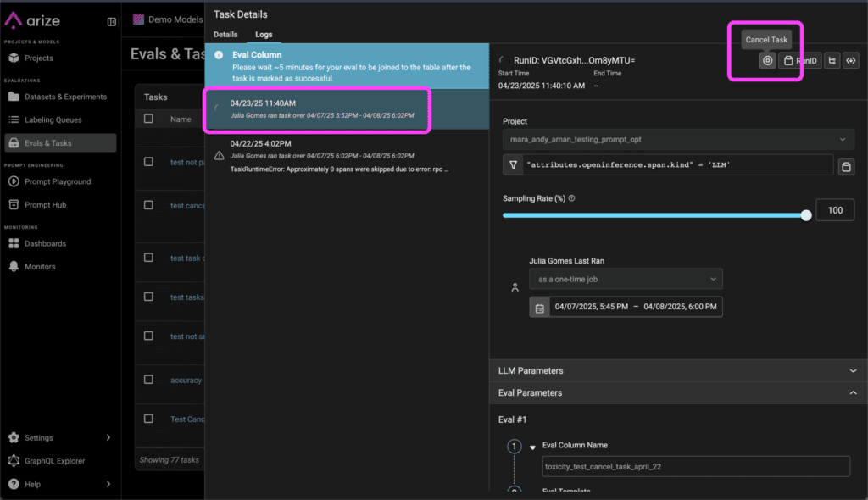Open Monitors bell icon in sidebar

tap(14, 266)
